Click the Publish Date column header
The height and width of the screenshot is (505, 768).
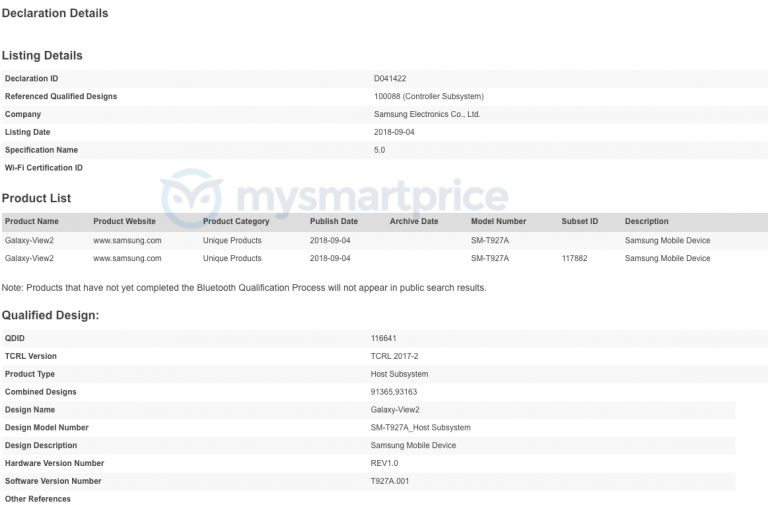click(x=334, y=222)
